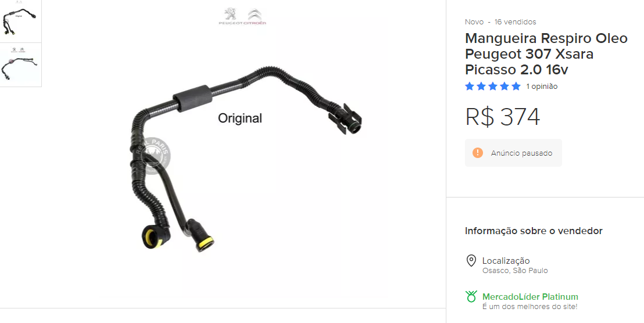Screen dimensions: 644x323
Task: Click the green MercadoLíder medal icon
Action: [471, 296]
